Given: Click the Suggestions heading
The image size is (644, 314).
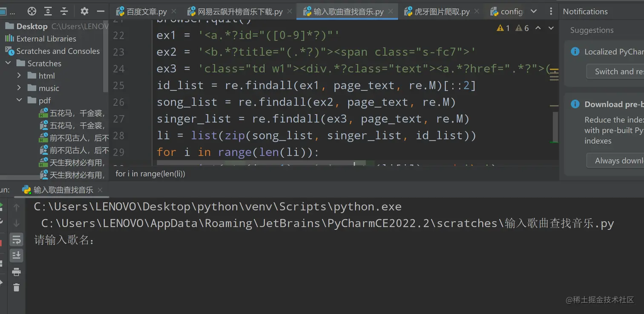Looking at the screenshot, I should click(x=592, y=30).
